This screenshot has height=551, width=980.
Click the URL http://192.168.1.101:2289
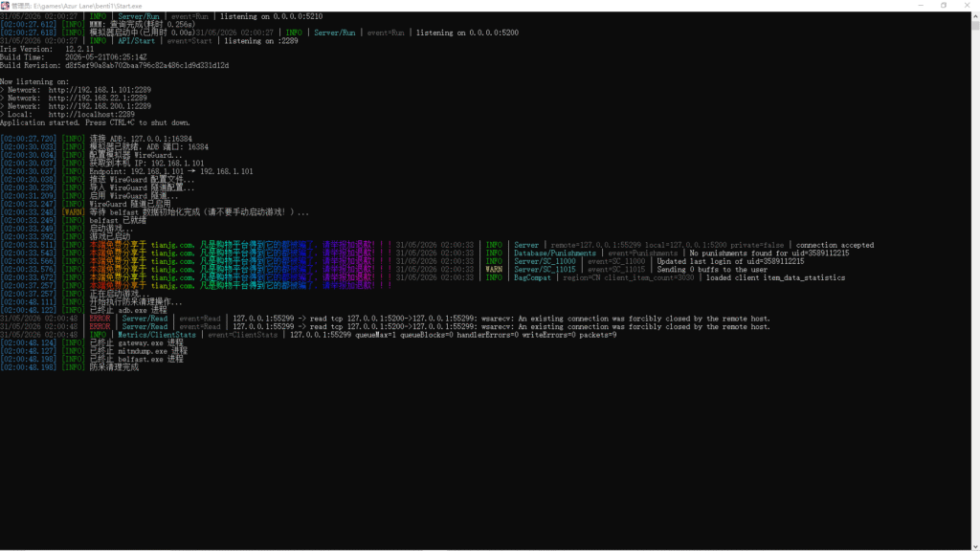100,89
